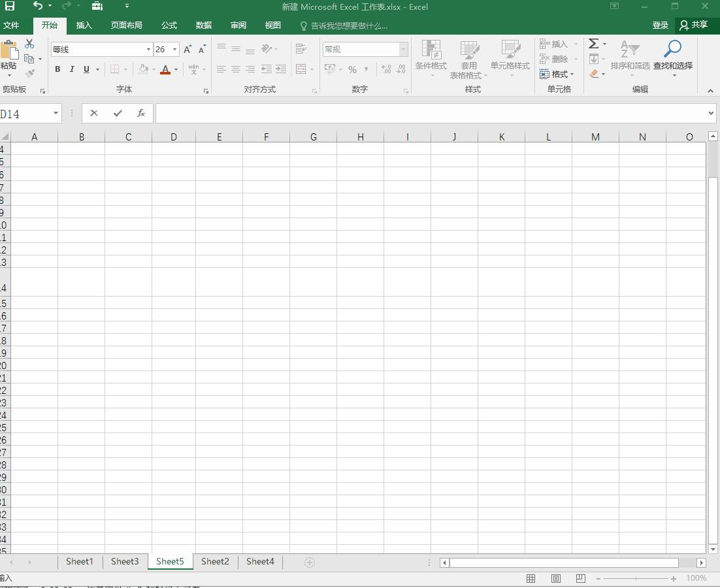The image size is (720, 588).
Task: Apply percent style format
Action: [x=352, y=70]
